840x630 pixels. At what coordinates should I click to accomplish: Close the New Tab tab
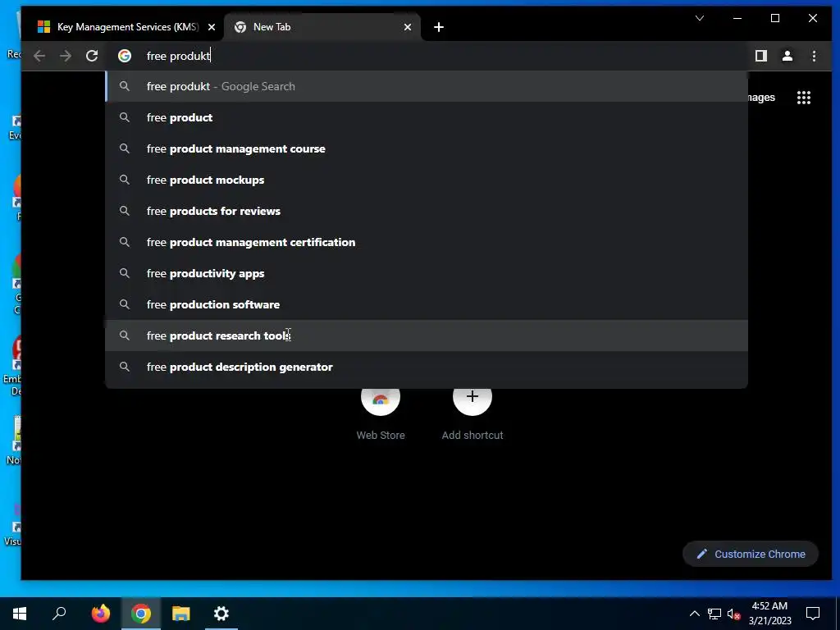coord(408,27)
